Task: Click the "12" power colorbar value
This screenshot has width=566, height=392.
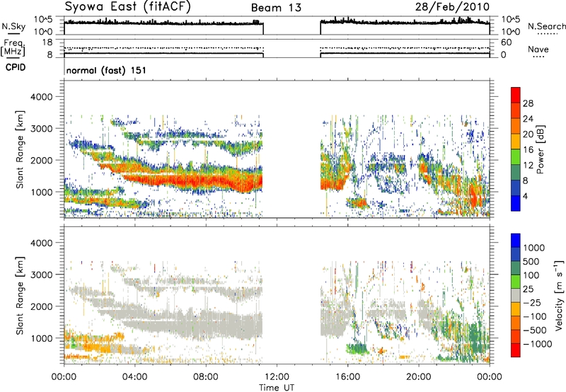Action: tap(528, 166)
